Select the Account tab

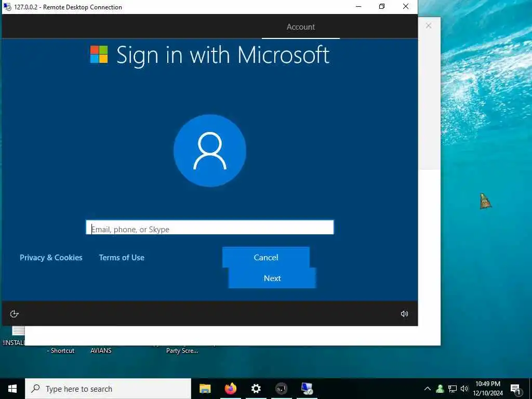point(301,27)
